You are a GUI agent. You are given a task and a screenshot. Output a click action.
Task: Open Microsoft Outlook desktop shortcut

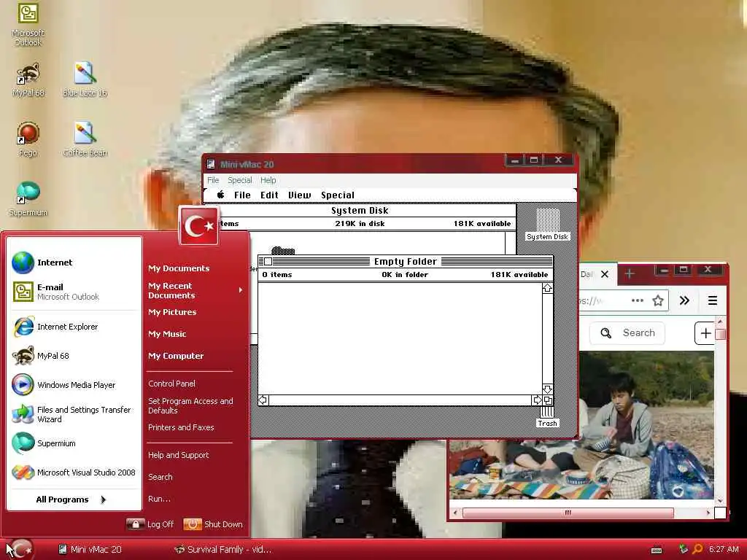[28, 24]
